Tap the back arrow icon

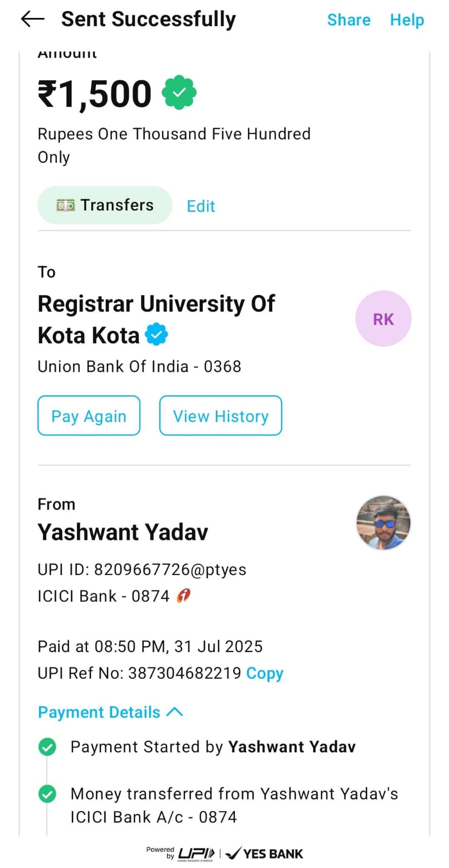click(x=32, y=20)
